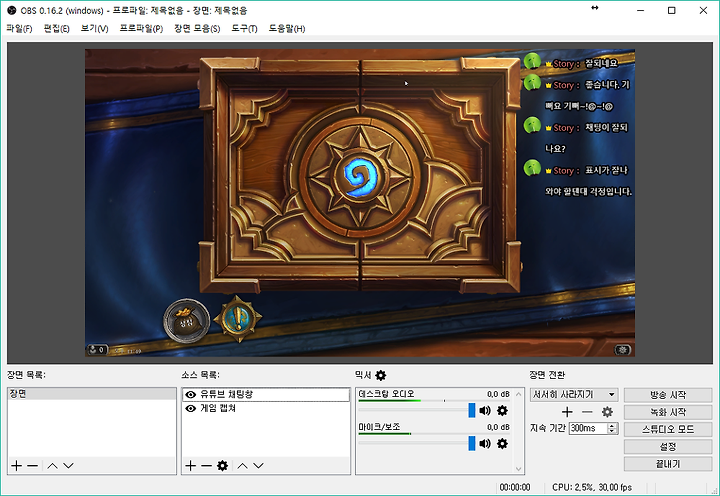
Task: Click the Hearthstone box in preview
Action: coord(360,175)
